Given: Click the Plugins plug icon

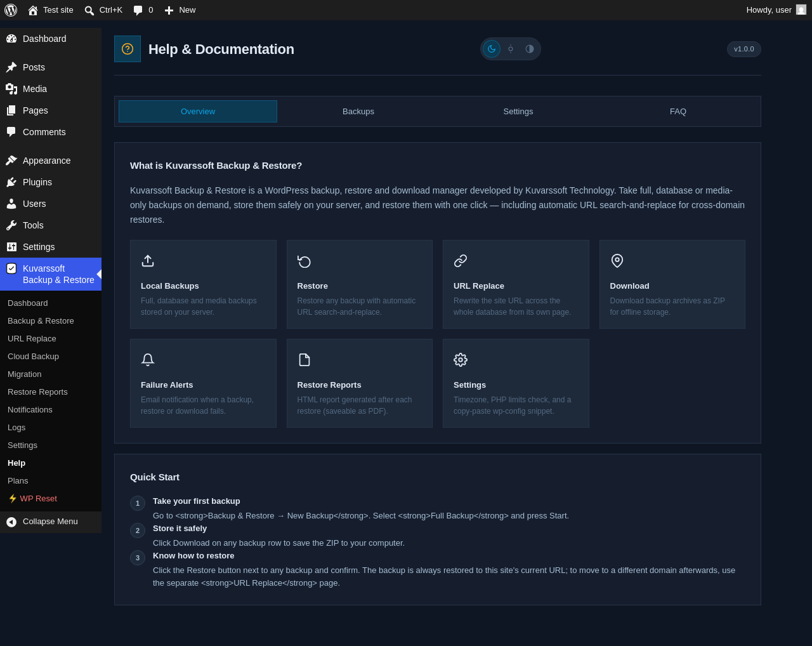Looking at the screenshot, I should tap(11, 182).
